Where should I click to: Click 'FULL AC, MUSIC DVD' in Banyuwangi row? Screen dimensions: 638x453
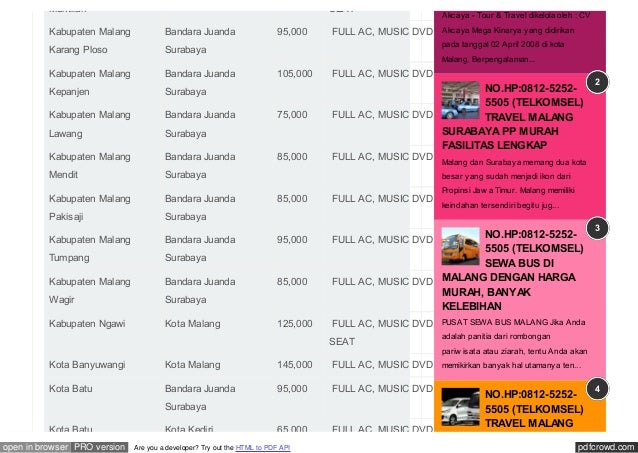pyautogui.click(x=382, y=365)
